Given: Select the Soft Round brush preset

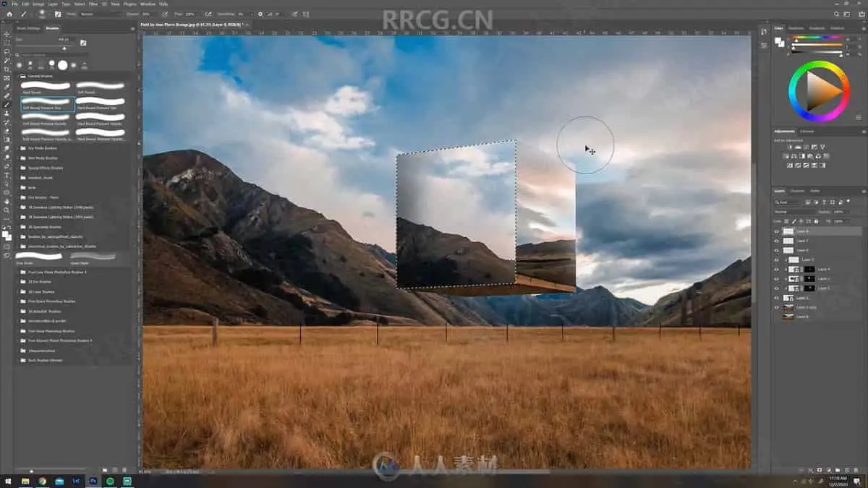Looking at the screenshot, I should coord(101,88).
